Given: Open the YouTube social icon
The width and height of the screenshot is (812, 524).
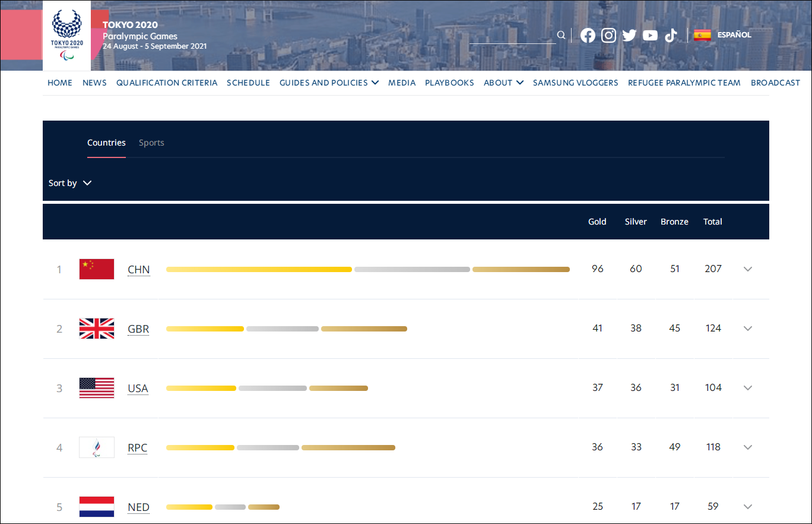Looking at the screenshot, I should (650, 36).
